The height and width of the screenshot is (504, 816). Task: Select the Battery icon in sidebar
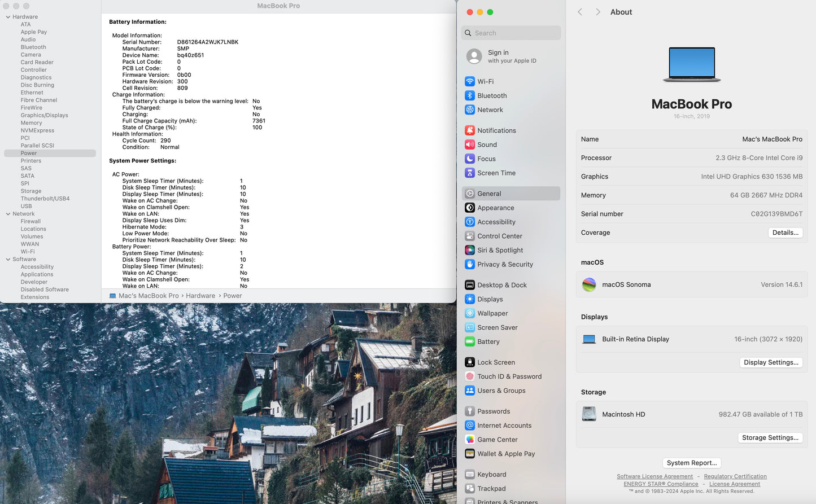coord(469,341)
